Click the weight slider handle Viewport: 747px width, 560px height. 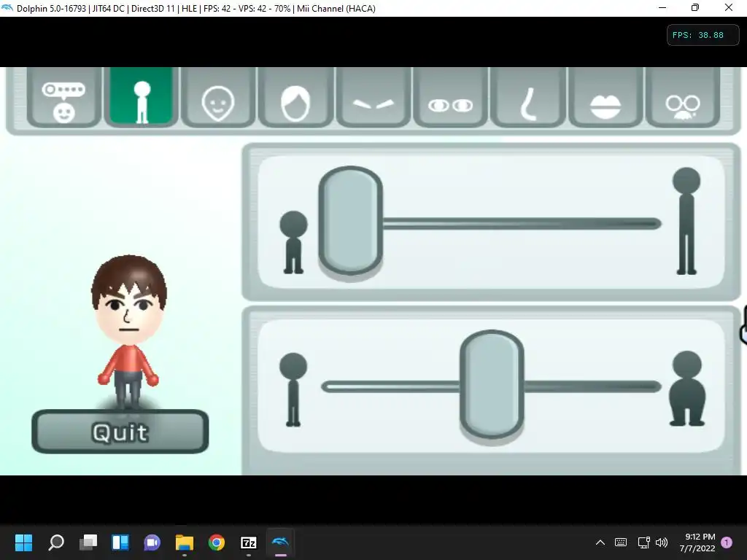pyautogui.click(x=492, y=384)
